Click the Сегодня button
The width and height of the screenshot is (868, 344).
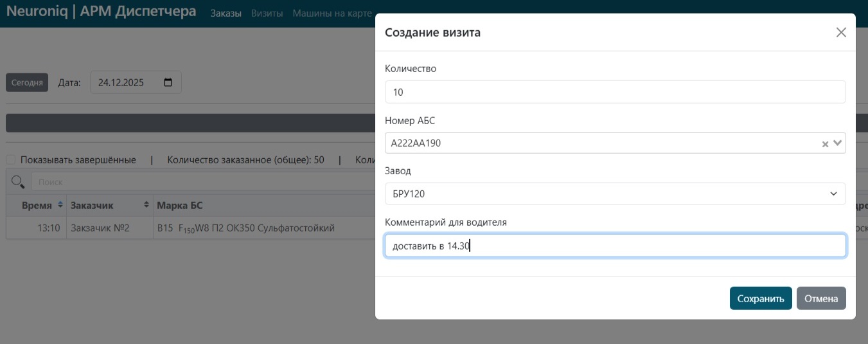[27, 82]
